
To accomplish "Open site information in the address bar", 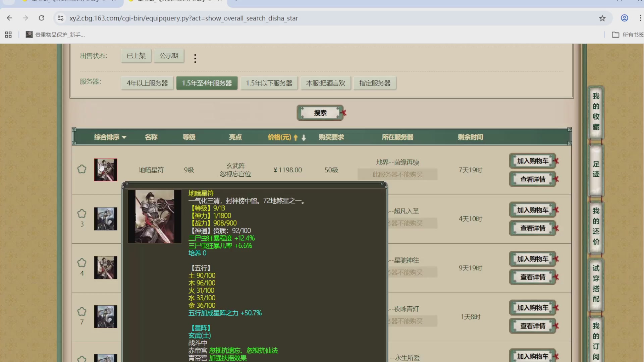I will coord(61,18).
